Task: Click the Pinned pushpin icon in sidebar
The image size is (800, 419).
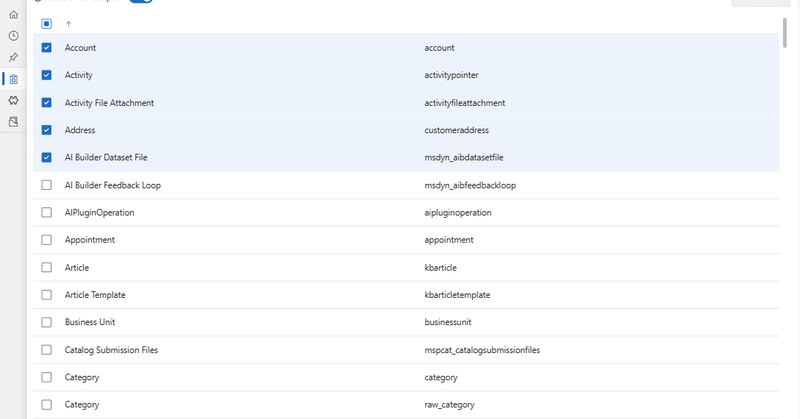Action: [x=13, y=57]
